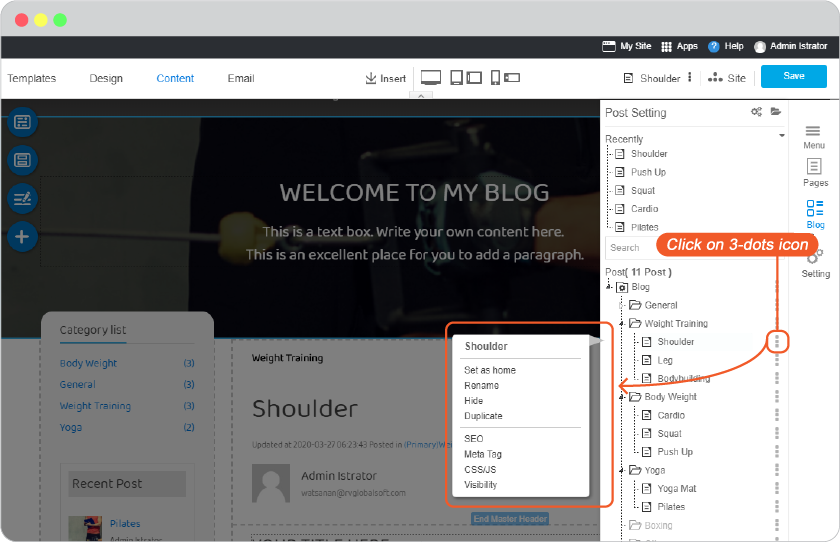Open three-dots menu for Shoulder post

[x=777, y=341]
